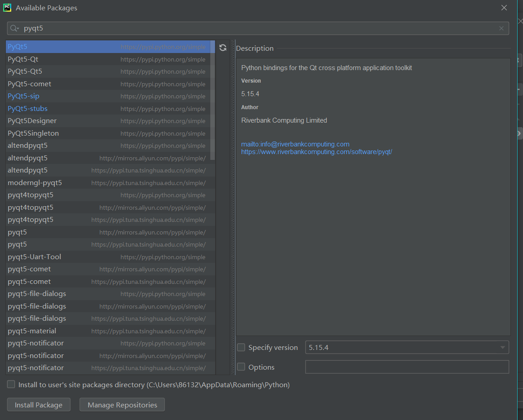
Task: Select the pyqt5-Uart-Tool package
Action: tap(111, 256)
